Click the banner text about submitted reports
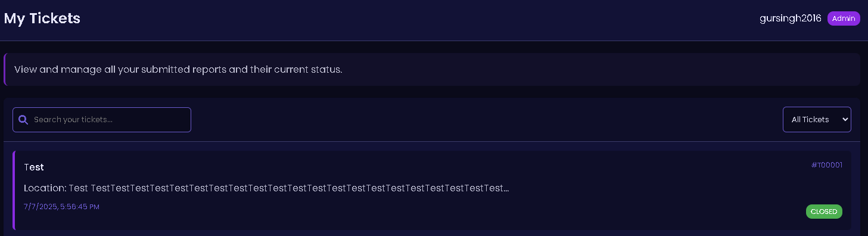The height and width of the screenshot is (236, 868). point(178,70)
